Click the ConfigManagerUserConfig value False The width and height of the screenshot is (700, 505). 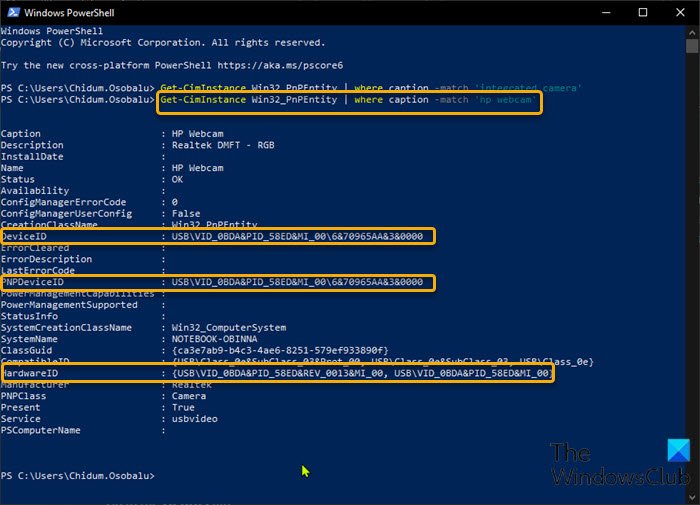click(x=186, y=213)
